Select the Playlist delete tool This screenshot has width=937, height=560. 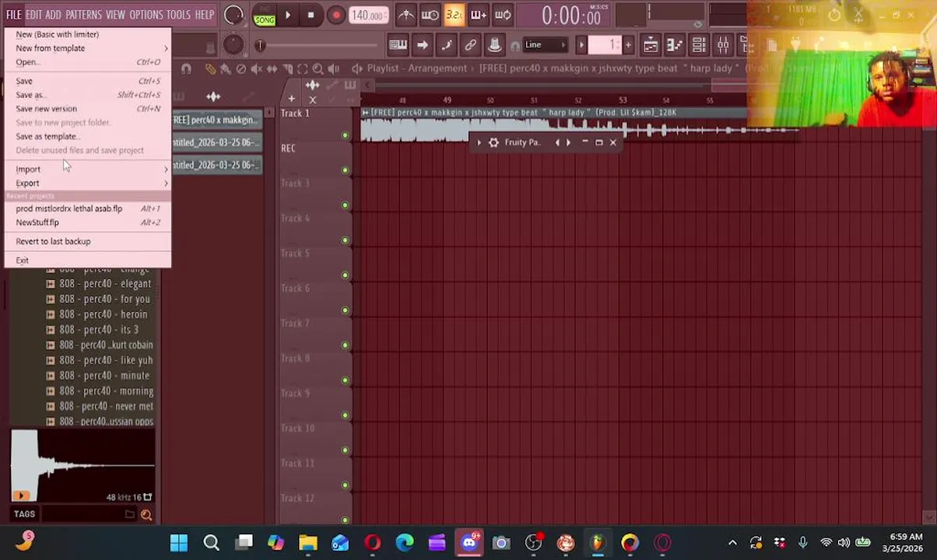click(x=241, y=69)
